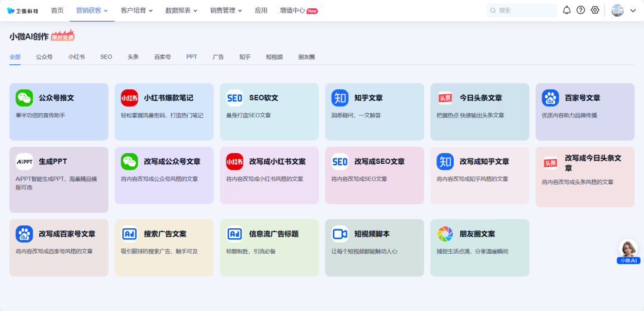644x311 pixels.
Task: Switch to the 小红书 category tab
Action: (76, 57)
